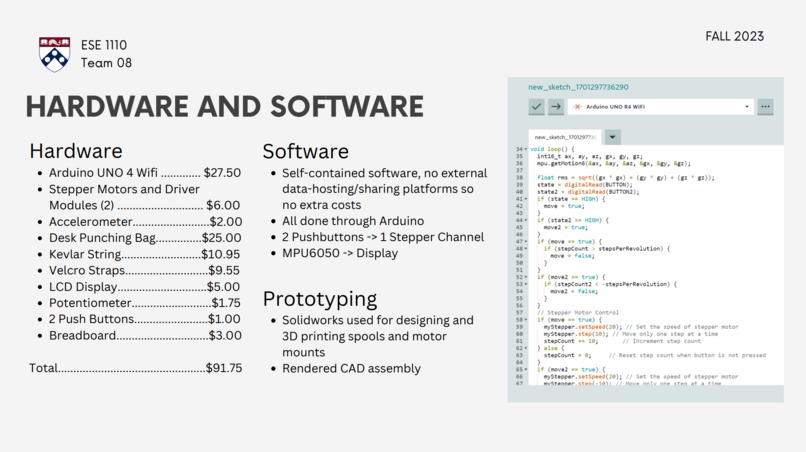Click the 'Potentiometer' $1.75 item
806x452 pixels.
(144, 303)
